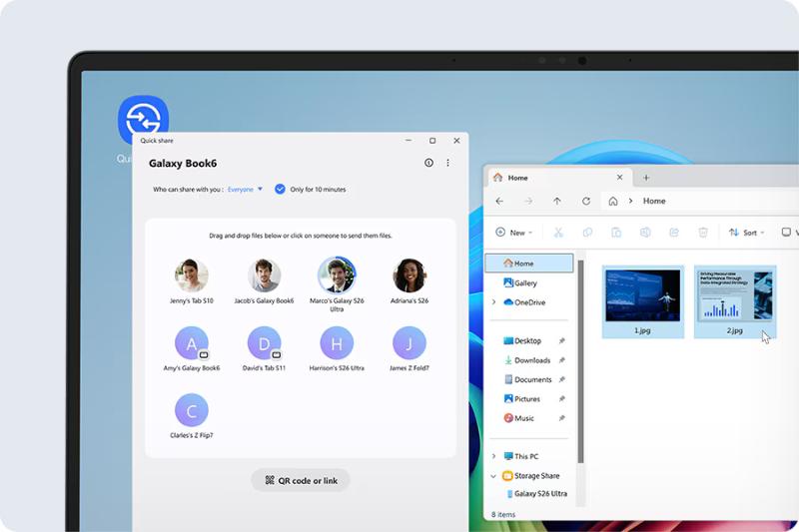Open Galaxy S26 Ultra under Storage Share
Image resolution: width=799 pixels, height=532 pixels.
pos(537,493)
